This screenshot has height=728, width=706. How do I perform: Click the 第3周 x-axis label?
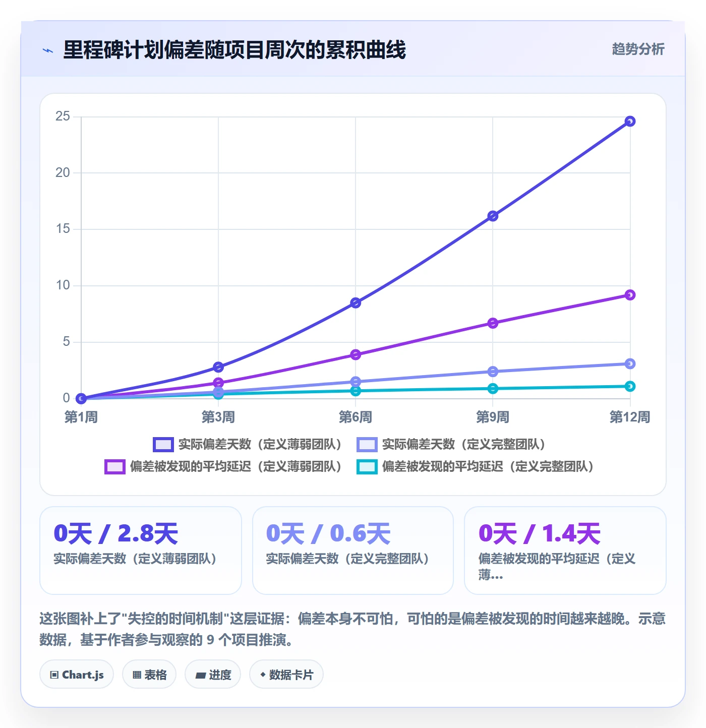(218, 417)
